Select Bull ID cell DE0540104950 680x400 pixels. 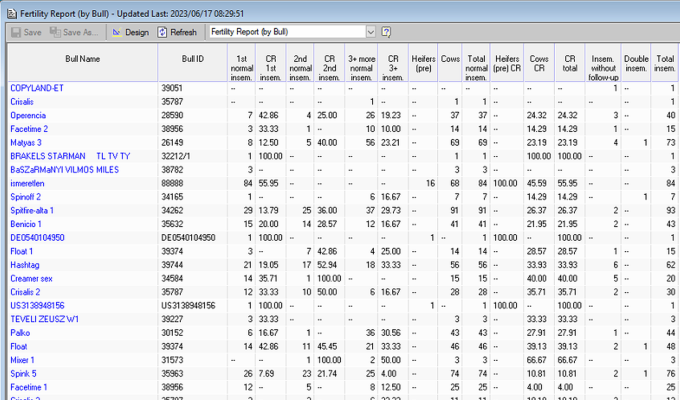[190, 237]
